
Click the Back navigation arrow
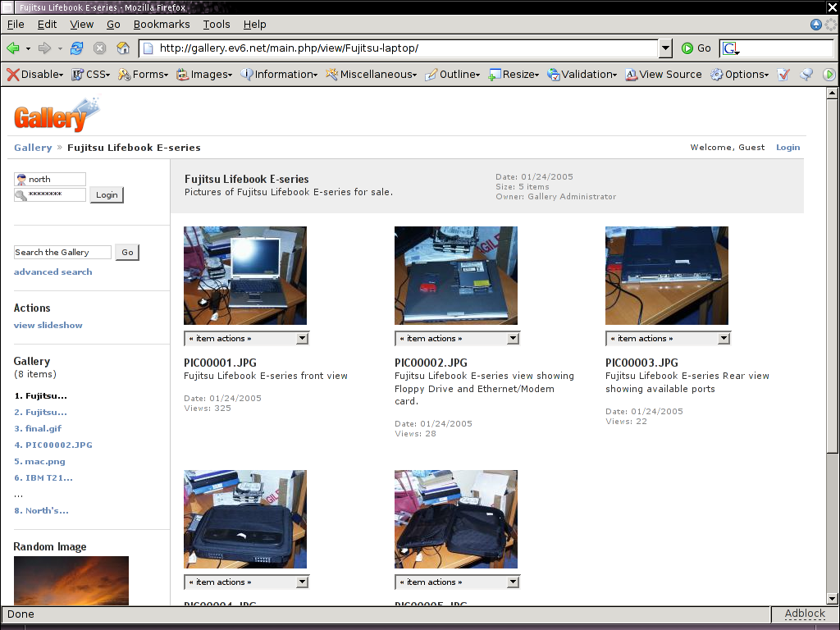(13, 48)
